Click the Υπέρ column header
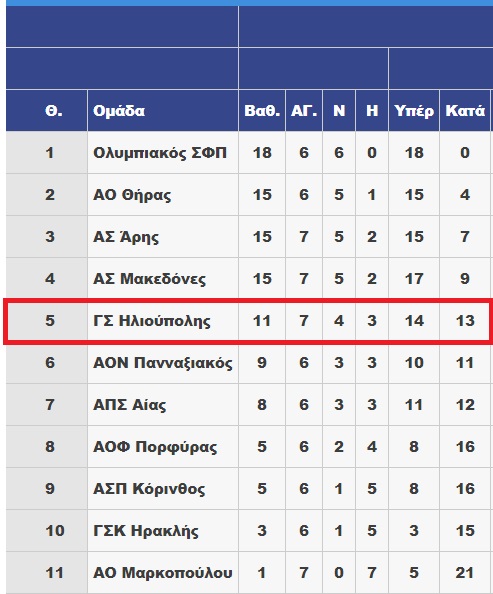The image size is (493, 594). coord(414,111)
